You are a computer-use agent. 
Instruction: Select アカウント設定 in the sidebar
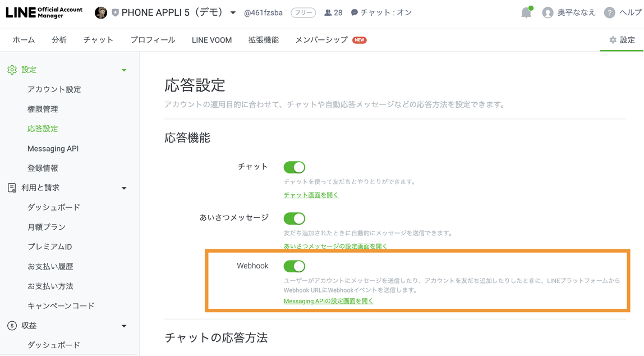[54, 89]
